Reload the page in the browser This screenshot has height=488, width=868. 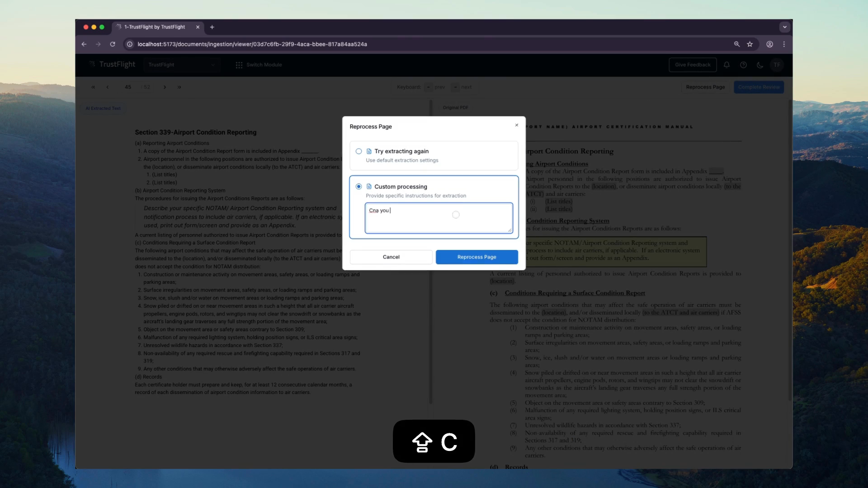[x=113, y=44]
